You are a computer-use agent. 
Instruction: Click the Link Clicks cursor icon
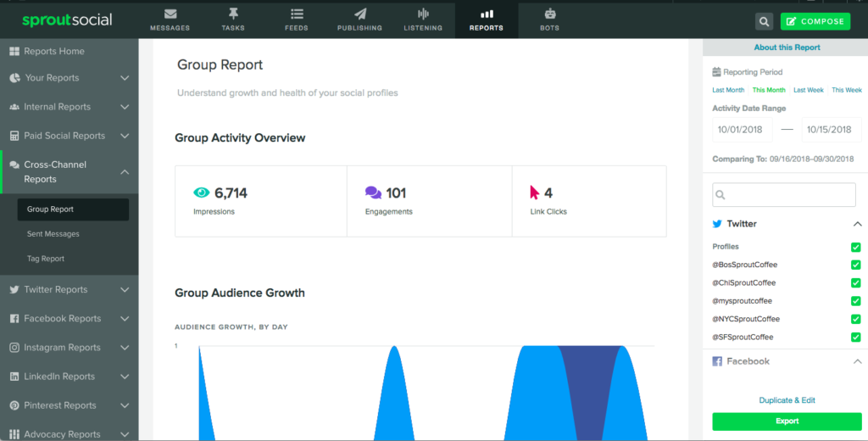[x=534, y=193]
